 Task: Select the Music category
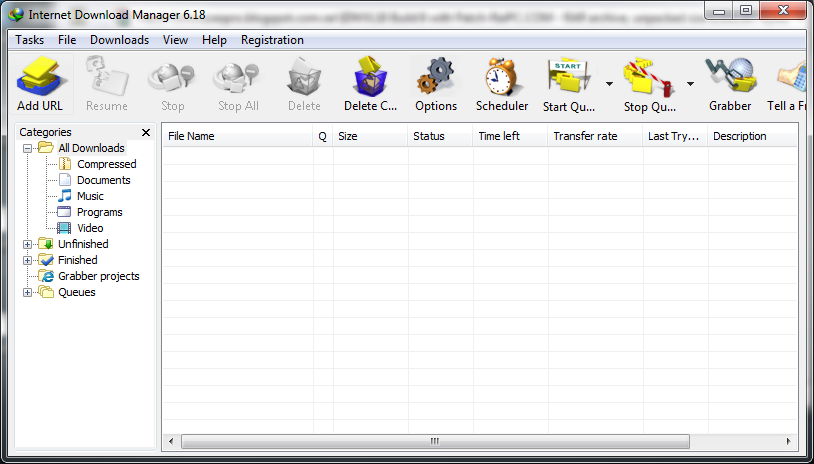[90, 196]
